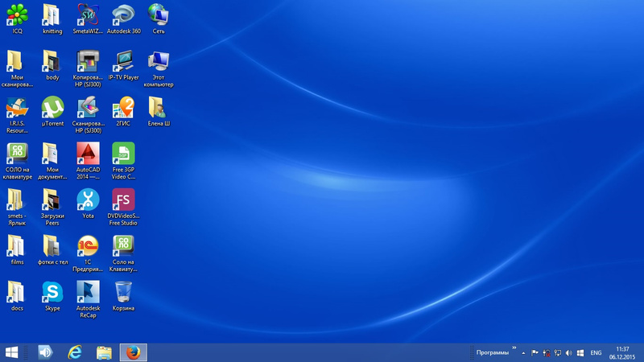Viewport: 644px width, 362px height.
Task: Open Firefox from the taskbar
Action: 134,352
